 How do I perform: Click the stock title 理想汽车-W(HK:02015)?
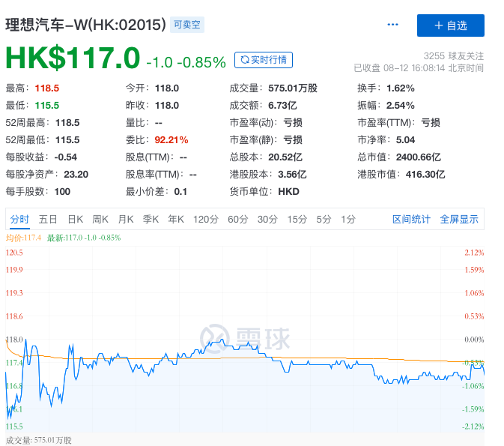86,25
